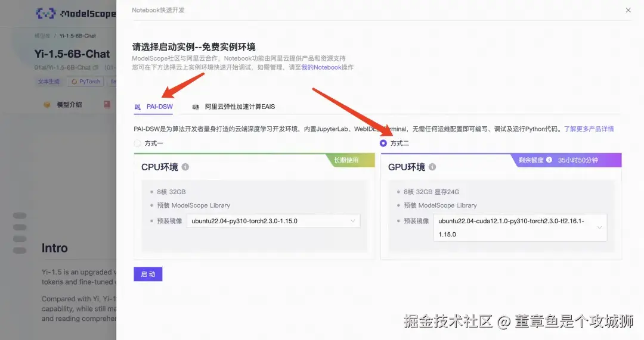Click the info icon beside 剩余额度
Screen dimensions: 644x340
click(549, 160)
